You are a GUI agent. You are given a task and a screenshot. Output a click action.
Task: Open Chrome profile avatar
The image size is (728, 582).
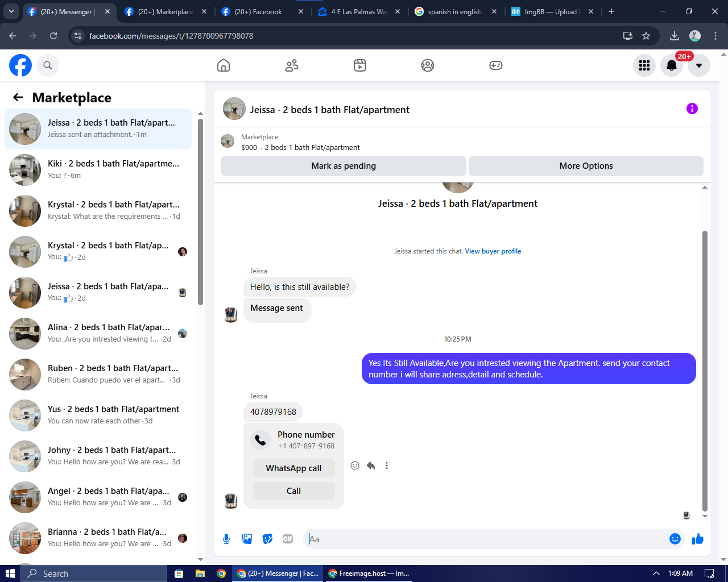pyautogui.click(x=695, y=36)
